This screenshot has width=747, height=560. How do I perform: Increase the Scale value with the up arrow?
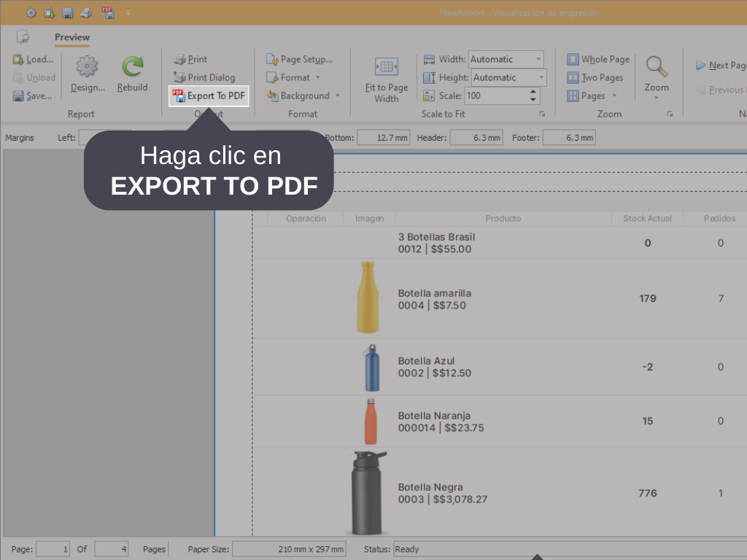click(533, 92)
